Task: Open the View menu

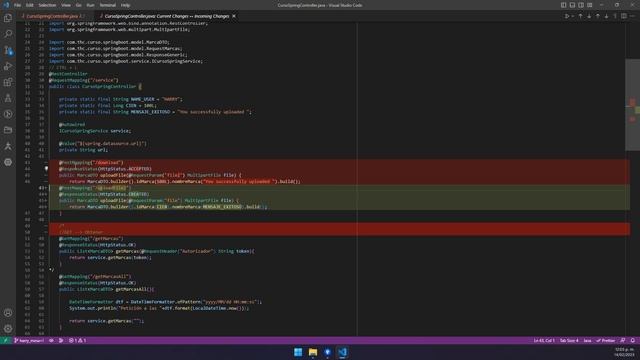Action: tap(66, 5)
